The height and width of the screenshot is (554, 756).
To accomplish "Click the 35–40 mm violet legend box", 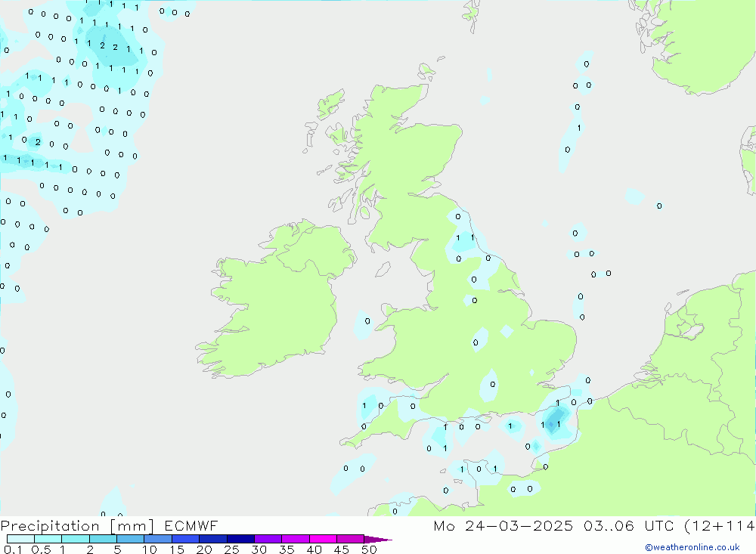I will click(x=296, y=539).
